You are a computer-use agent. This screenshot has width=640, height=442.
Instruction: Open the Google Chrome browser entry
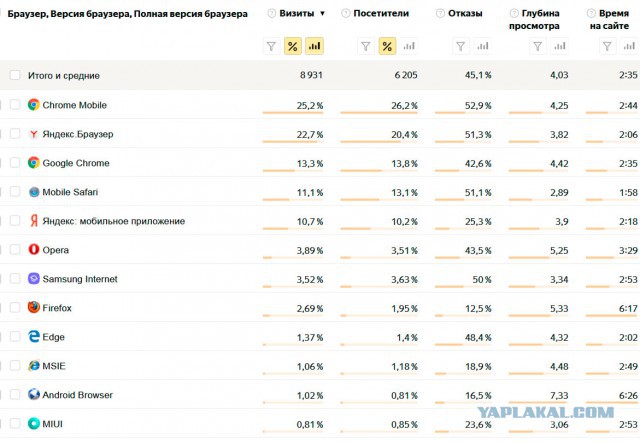click(75, 163)
